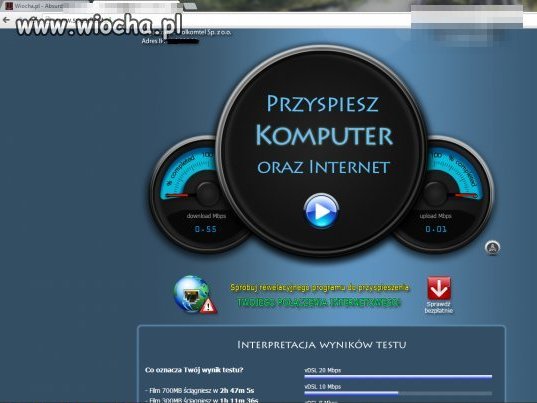Click the vDSL 10 Mbps bar

tap(398, 393)
